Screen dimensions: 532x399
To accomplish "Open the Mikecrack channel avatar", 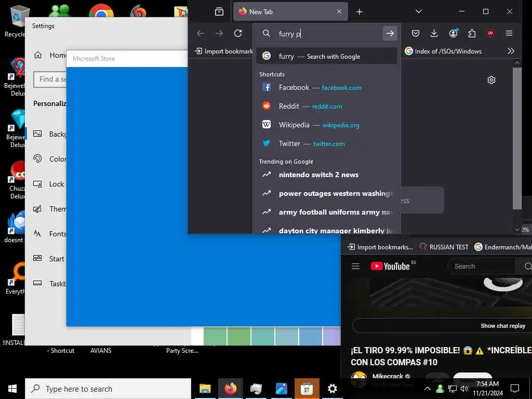I will [359, 379].
